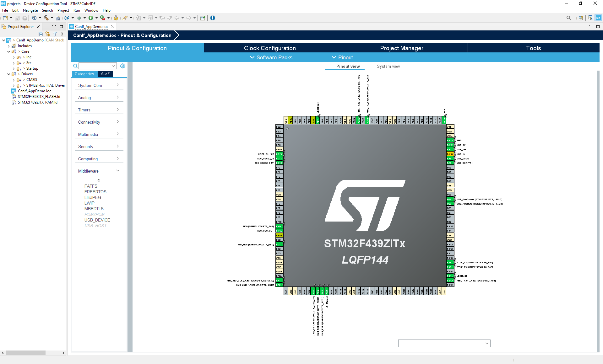Click the blue Information icon in toolbar
The image size is (603, 364).
point(213,18)
